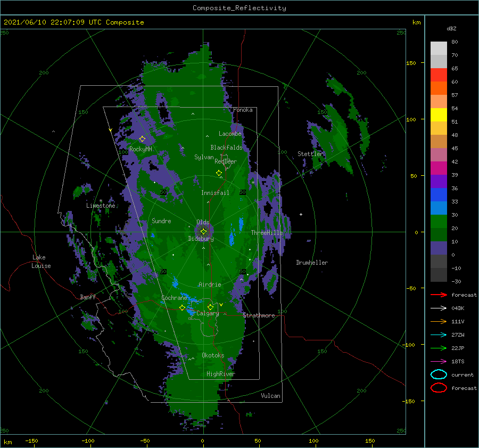Click the ThreeHills city label
The width and height of the screenshot is (479, 448).
tap(267, 233)
